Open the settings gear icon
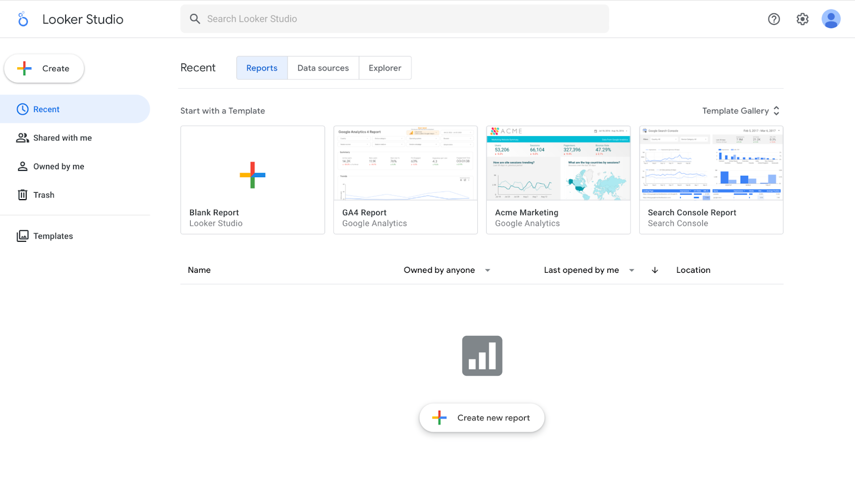The image size is (855, 504). pyautogui.click(x=802, y=19)
